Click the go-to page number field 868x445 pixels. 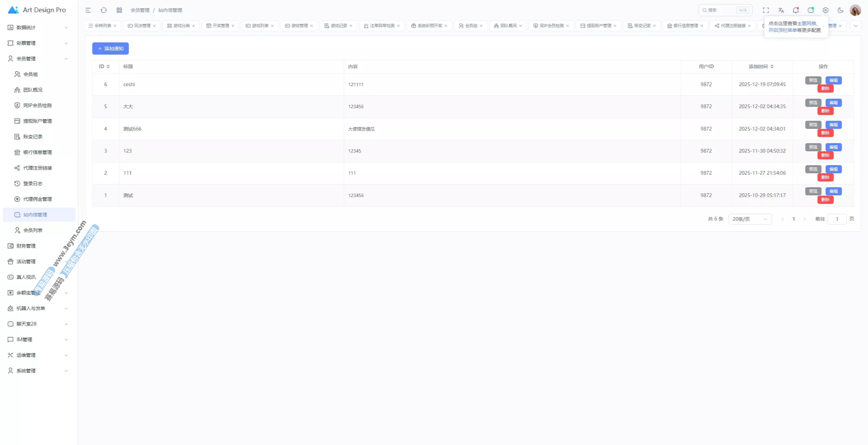pyautogui.click(x=836, y=219)
